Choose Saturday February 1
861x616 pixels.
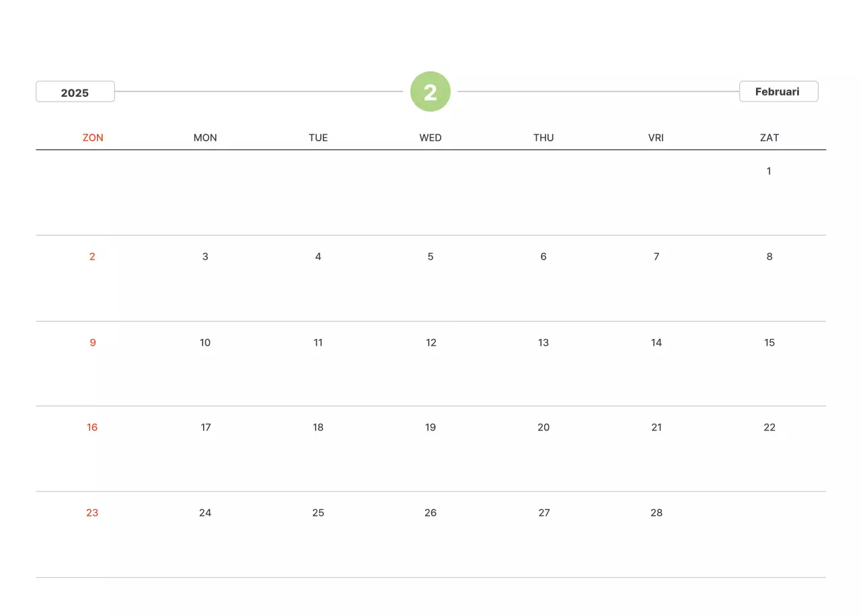(769, 171)
